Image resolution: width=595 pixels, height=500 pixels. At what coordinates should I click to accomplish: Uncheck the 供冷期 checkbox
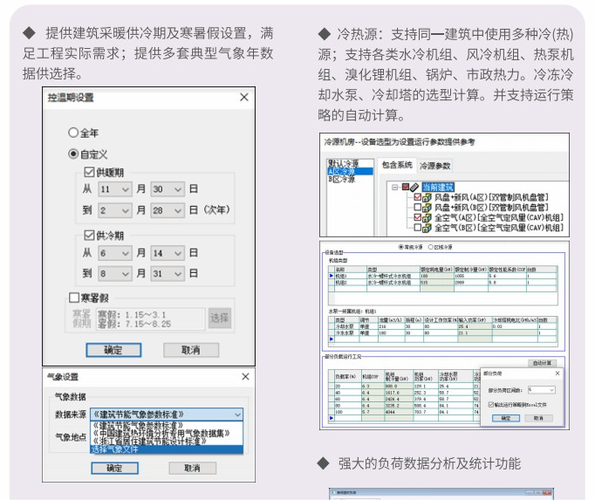pos(89,235)
